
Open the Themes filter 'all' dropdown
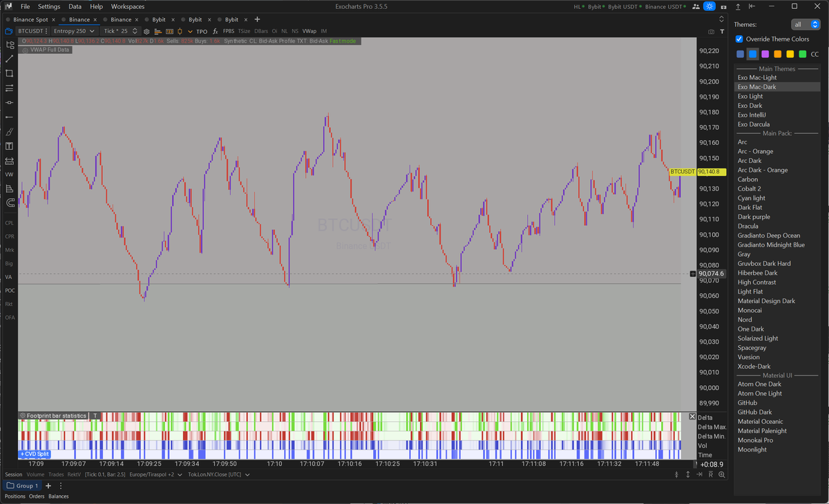click(806, 24)
